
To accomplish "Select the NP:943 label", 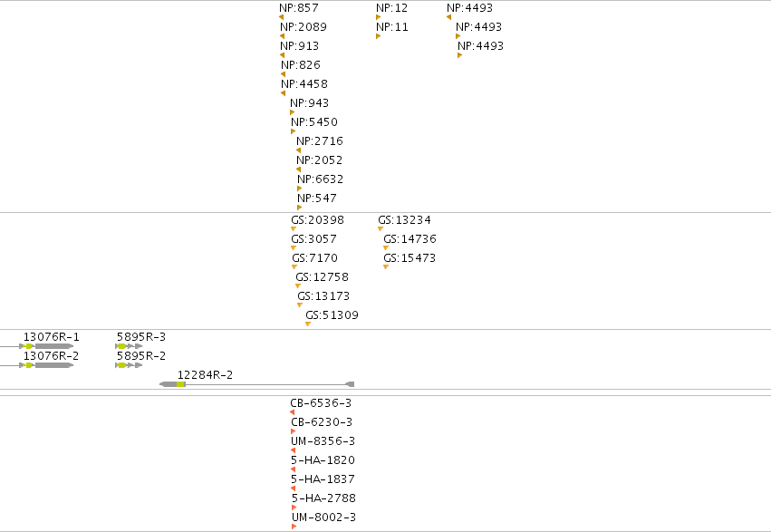I will (x=309, y=103).
